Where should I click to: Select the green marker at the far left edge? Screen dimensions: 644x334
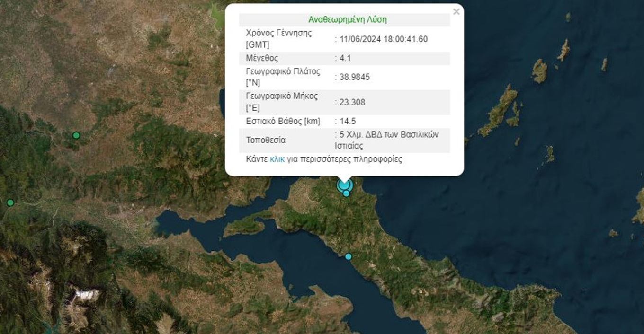[10, 202]
